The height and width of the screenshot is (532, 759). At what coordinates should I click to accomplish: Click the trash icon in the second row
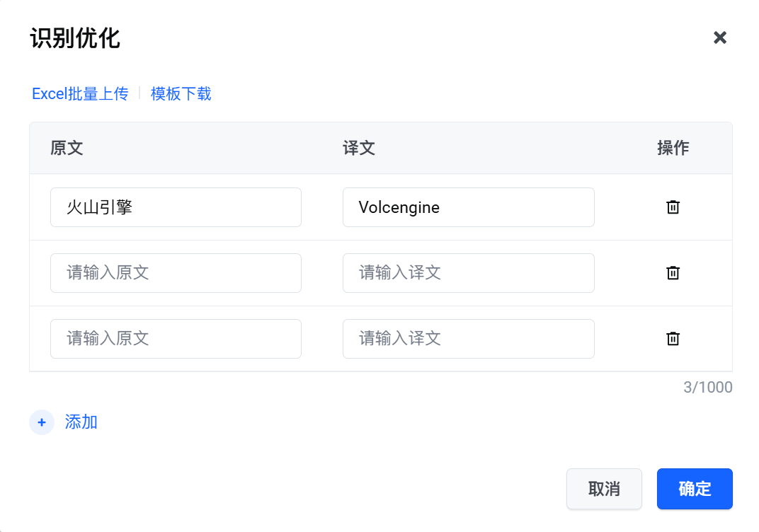click(x=673, y=273)
